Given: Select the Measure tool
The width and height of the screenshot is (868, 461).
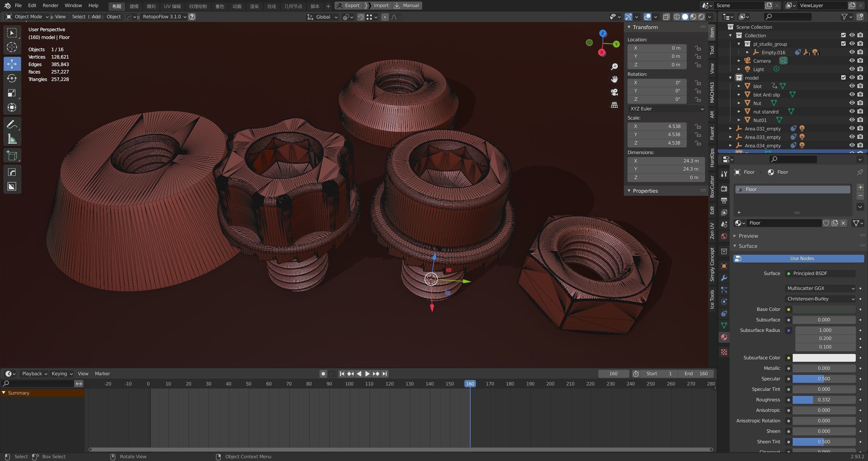Looking at the screenshot, I should [12, 139].
